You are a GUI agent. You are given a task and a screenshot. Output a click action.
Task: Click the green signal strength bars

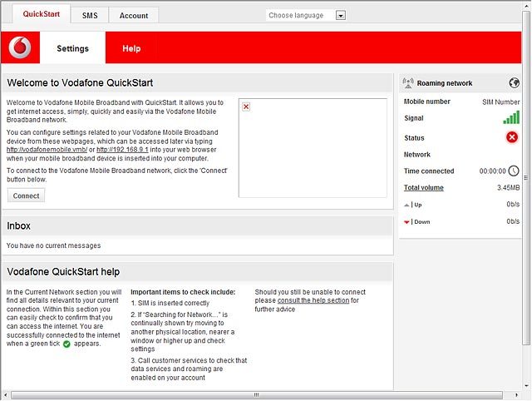pos(511,117)
